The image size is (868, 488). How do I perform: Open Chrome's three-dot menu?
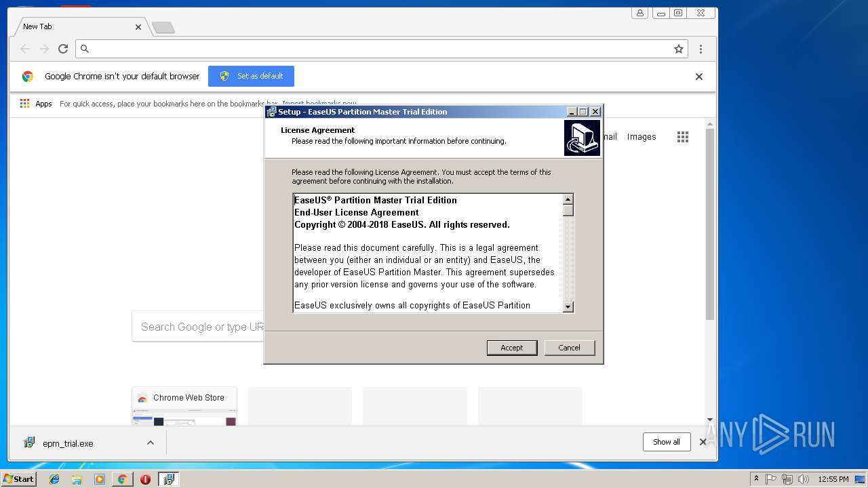click(701, 49)
